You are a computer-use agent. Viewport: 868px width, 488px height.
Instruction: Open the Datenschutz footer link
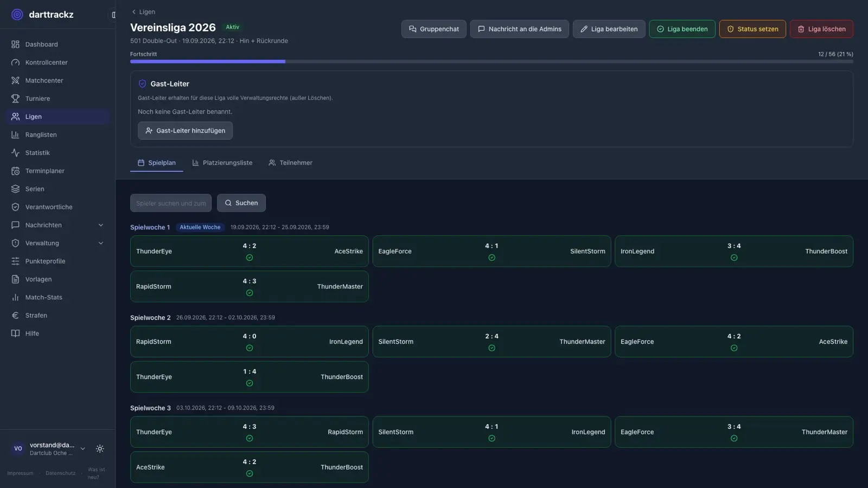(x=60, y=473)
